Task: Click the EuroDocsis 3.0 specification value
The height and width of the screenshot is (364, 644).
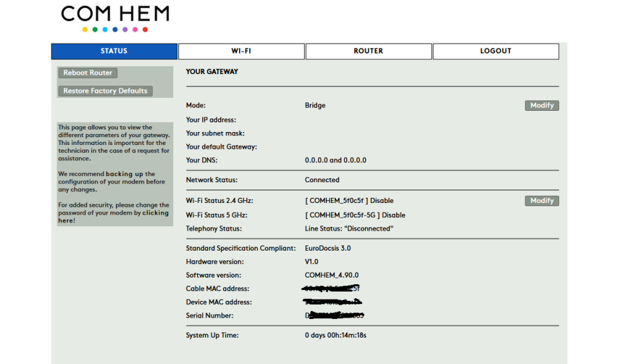Action: point(328,248)
